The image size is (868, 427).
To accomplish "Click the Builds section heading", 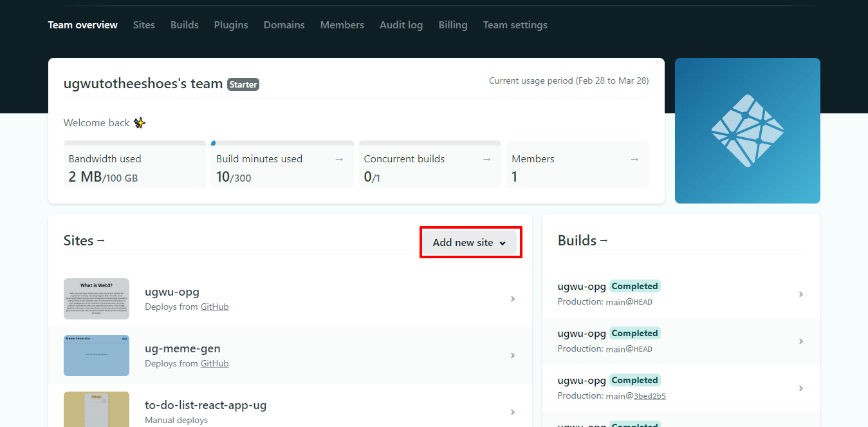I will coord(577,240).
